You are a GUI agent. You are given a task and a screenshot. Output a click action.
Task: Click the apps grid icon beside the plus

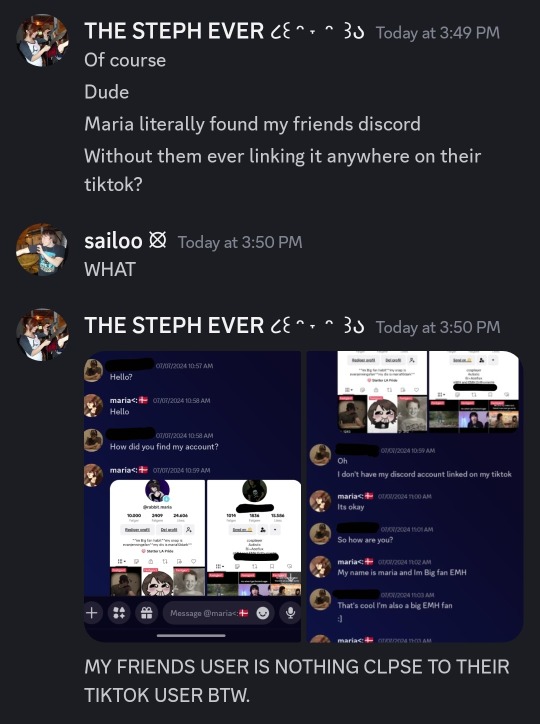[x=119, y=613]
